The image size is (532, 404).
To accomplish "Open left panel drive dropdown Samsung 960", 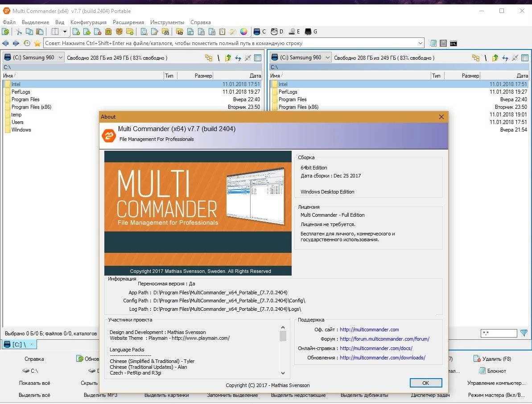I will click(33, 58).
